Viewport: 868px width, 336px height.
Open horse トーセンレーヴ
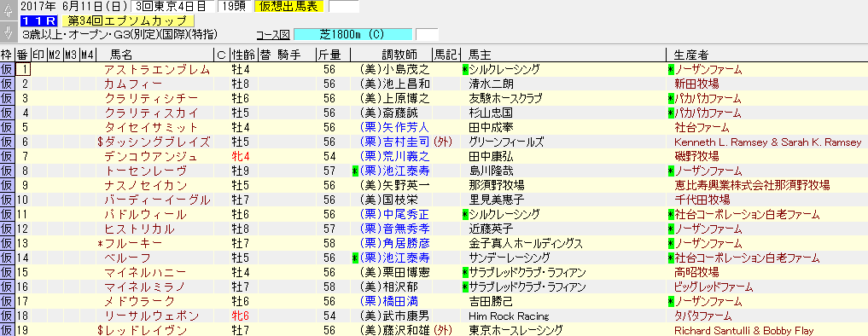(x=145, y=171)
